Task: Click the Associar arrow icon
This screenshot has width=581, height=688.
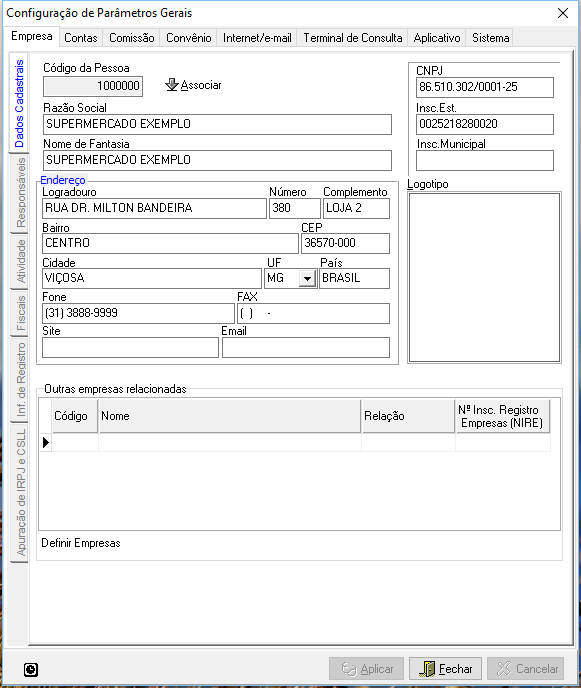Action: 172,85
